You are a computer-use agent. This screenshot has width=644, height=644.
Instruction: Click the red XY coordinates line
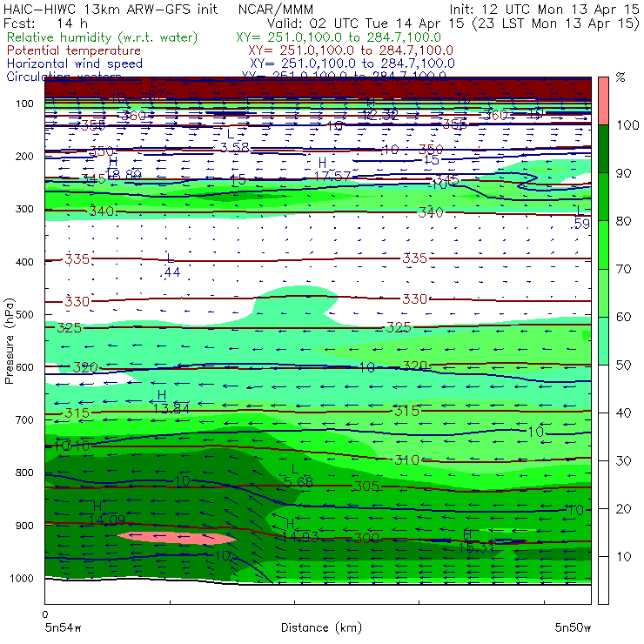[x=351, y=50]
